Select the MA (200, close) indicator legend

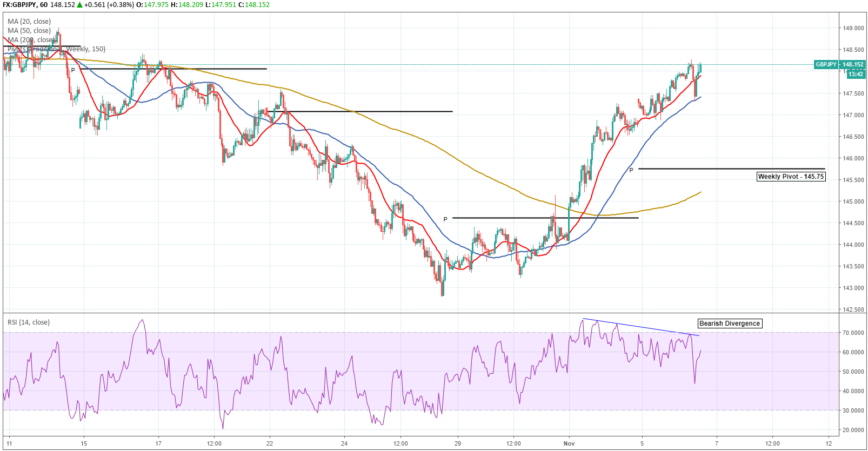[31, 40]
